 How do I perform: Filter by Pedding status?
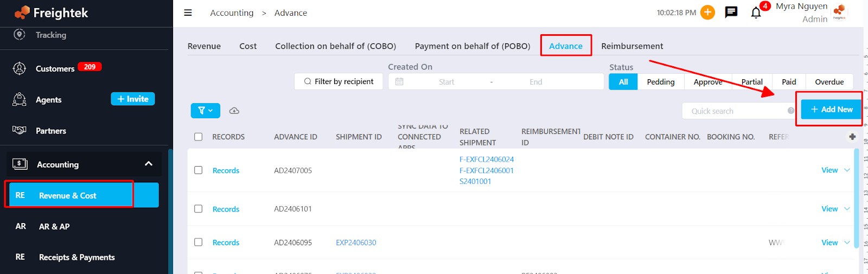point(661,82)
